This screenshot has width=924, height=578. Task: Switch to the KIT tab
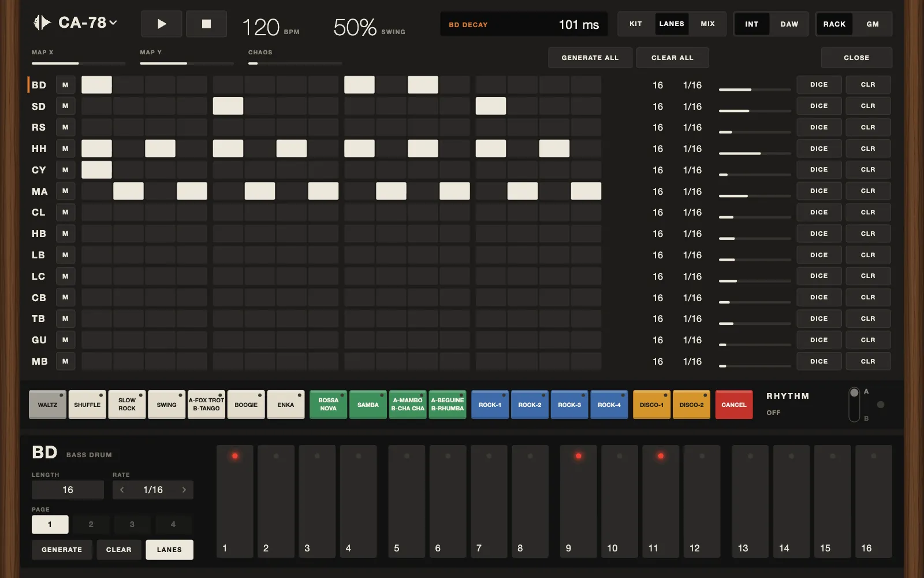[636, 24]
